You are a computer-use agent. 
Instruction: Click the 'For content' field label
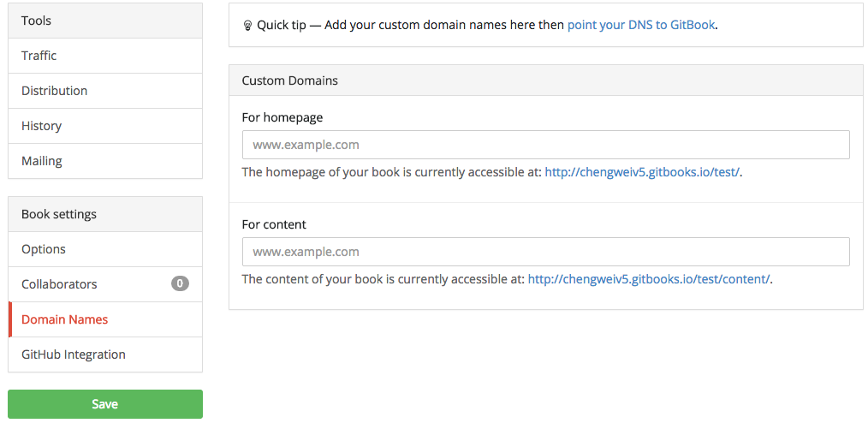274,224
